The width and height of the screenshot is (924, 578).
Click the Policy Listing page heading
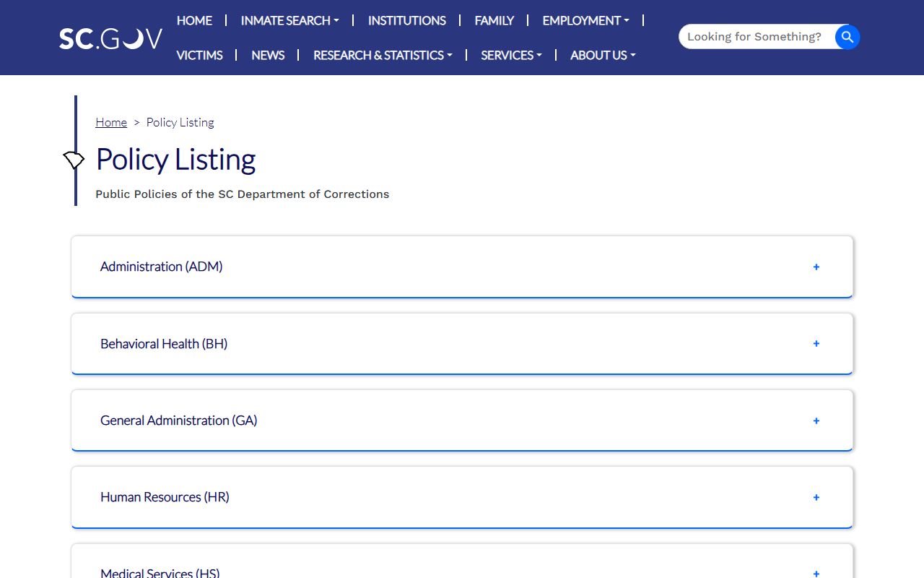[175, 160]
